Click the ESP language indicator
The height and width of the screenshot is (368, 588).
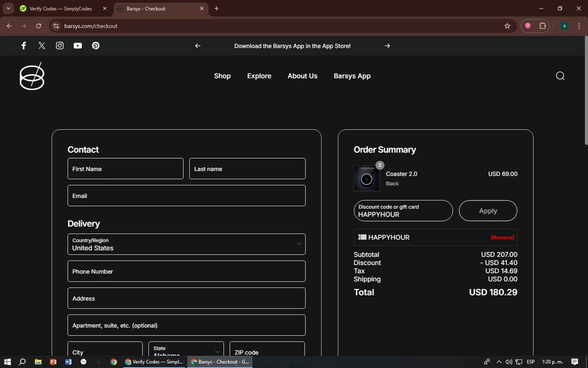(531, 362)
